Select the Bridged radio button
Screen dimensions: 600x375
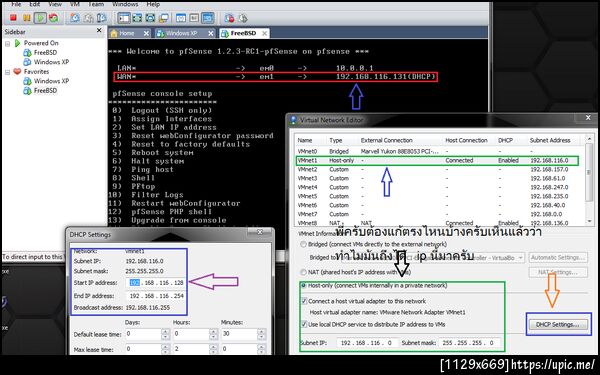coord(303,244)
